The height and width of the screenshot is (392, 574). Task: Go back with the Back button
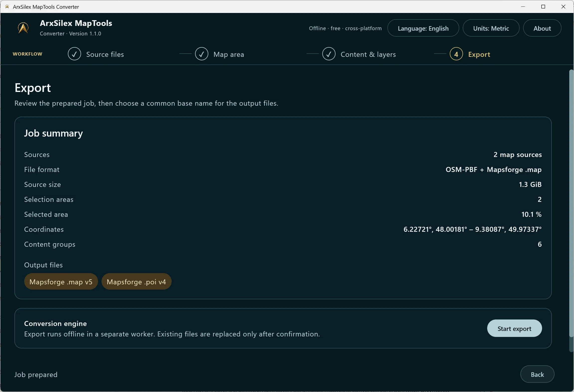click(537, 374)
